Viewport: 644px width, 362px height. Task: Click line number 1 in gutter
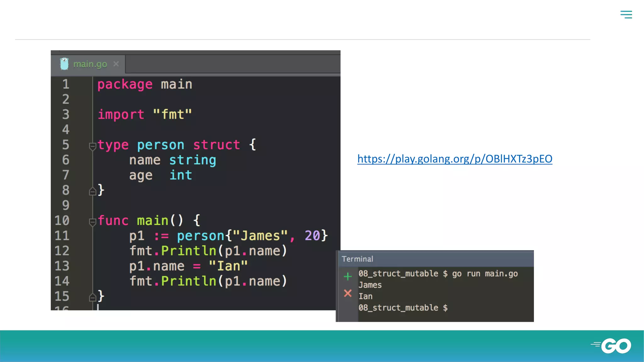click(65, 84)
